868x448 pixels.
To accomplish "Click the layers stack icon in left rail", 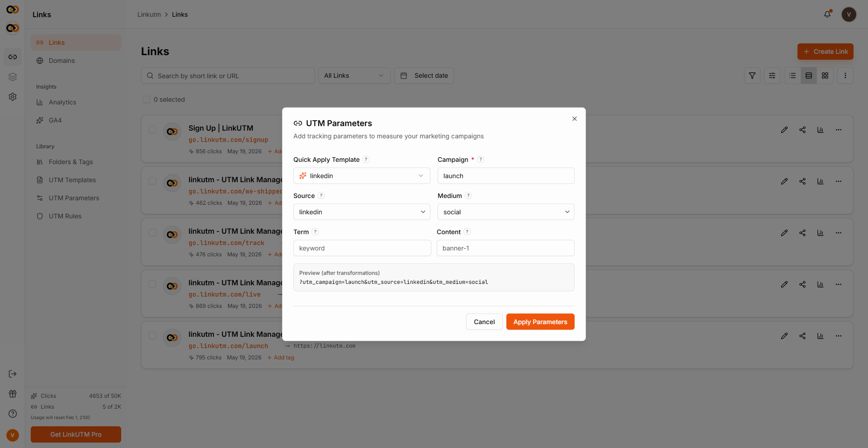I will tap(13, 77).
